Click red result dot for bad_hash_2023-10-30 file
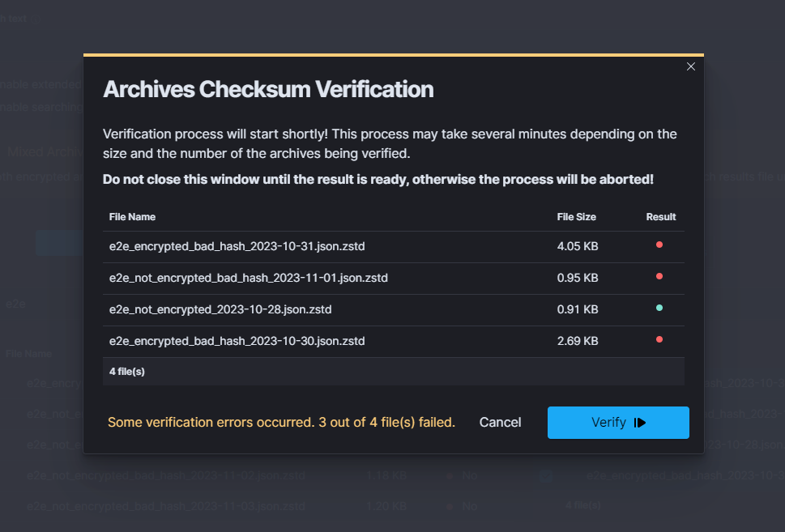The width and height of the screenshot is (785, 532). click(659, 339)
